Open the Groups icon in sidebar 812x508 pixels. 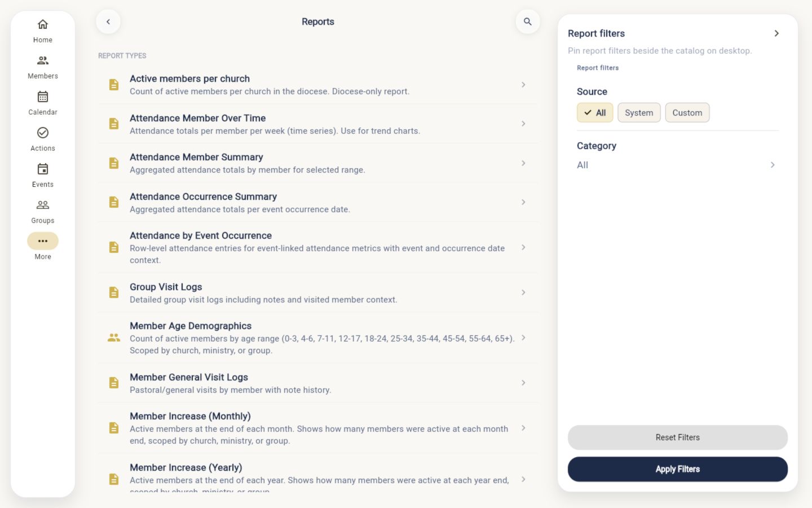point(43,205)
